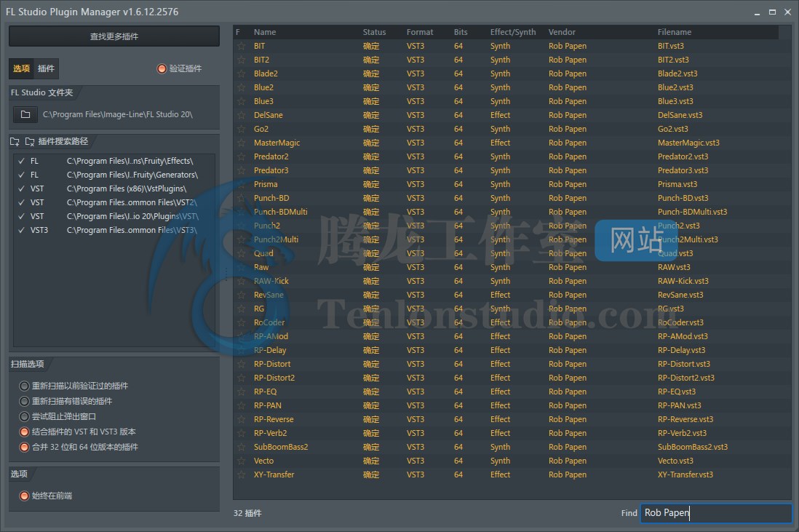This screenshot has height=532, width=799.
Task: Click Synth type for Raw plugin
Action: [x=500, y=267]
